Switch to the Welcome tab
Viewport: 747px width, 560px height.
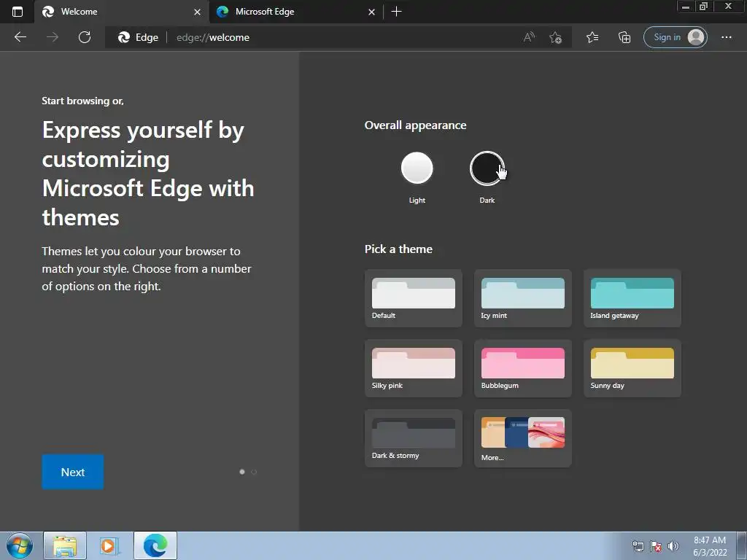122,12
